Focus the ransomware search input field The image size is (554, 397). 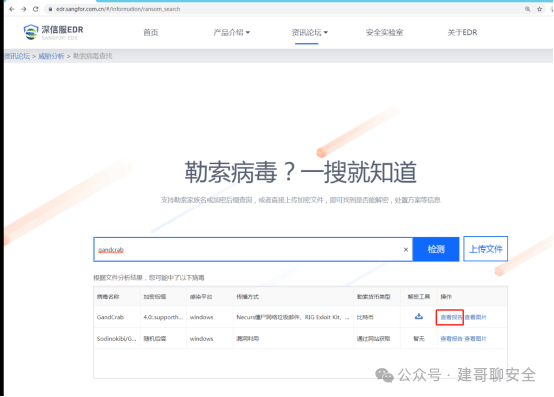pos(253,249)
